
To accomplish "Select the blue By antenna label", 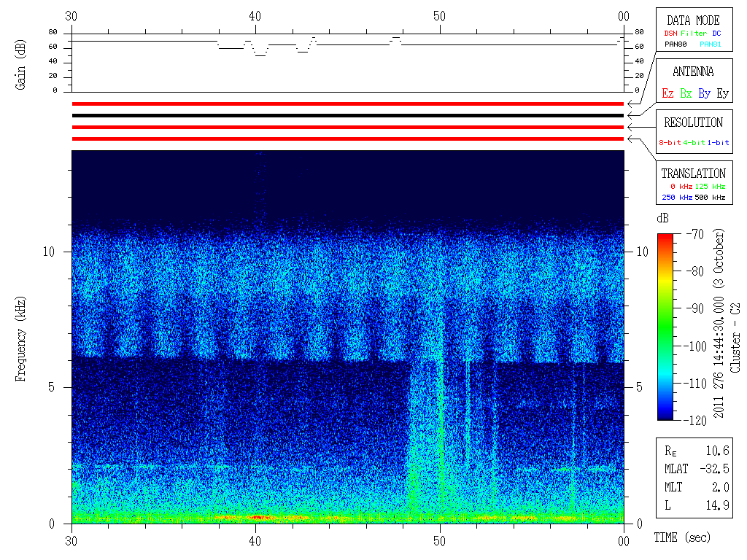I will coord(704,93).
